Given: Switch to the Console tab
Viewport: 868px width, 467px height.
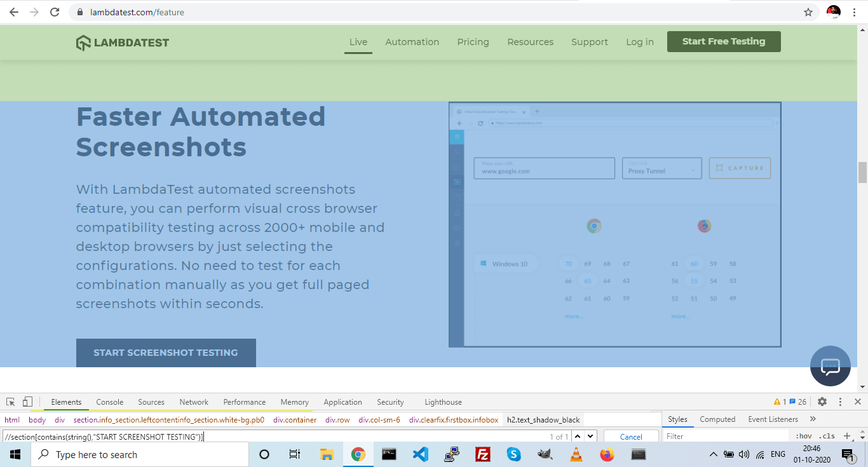Looking at the screenshot, I should (109, 402).
